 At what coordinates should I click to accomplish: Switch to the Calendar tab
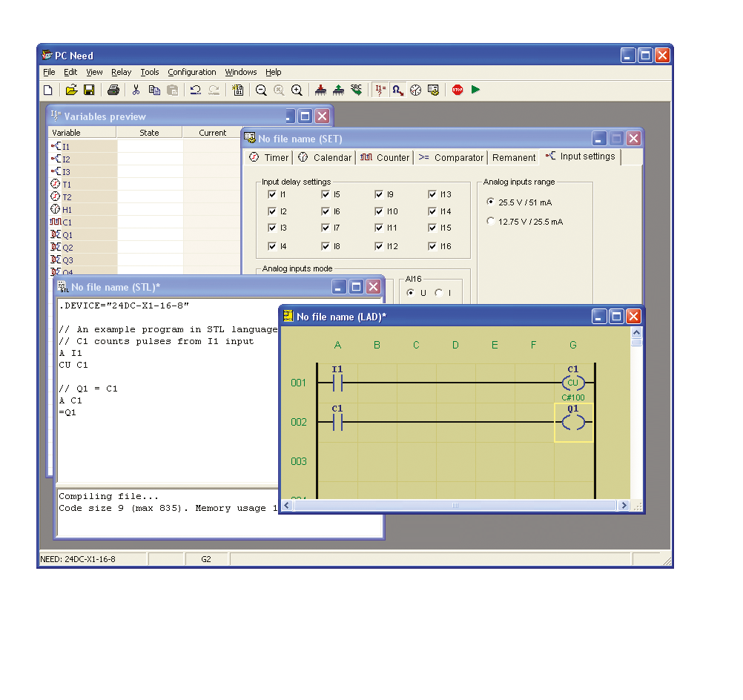[x=325, y=157]
